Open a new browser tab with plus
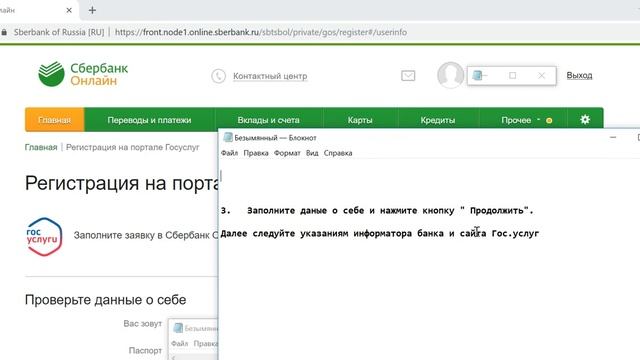The image size is (640, 360). coord(92,10)
